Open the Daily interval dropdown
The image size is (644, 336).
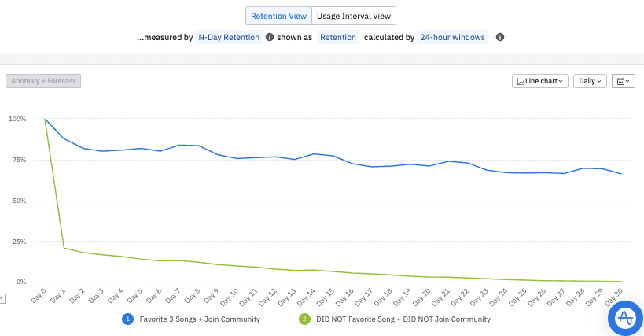591,81
